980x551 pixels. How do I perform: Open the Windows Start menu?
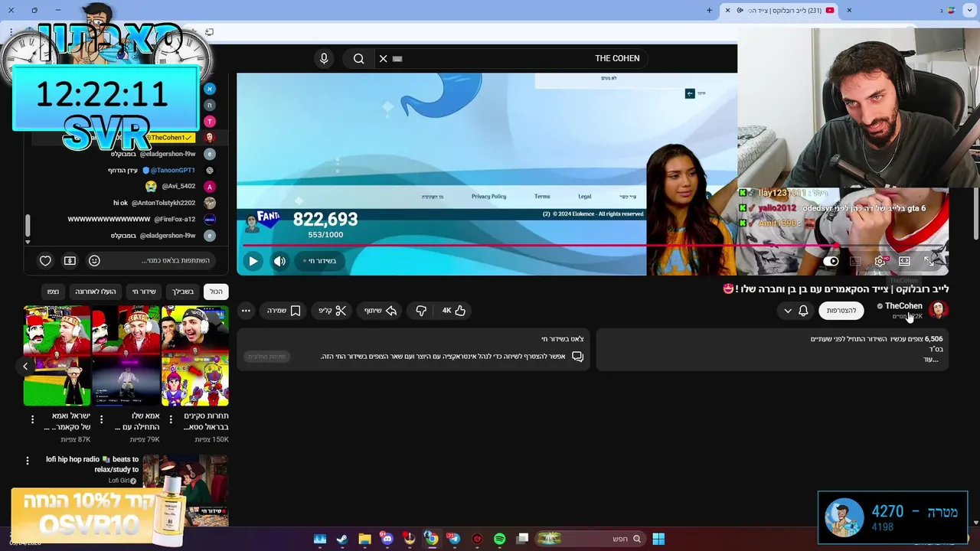tap(658, 539)
